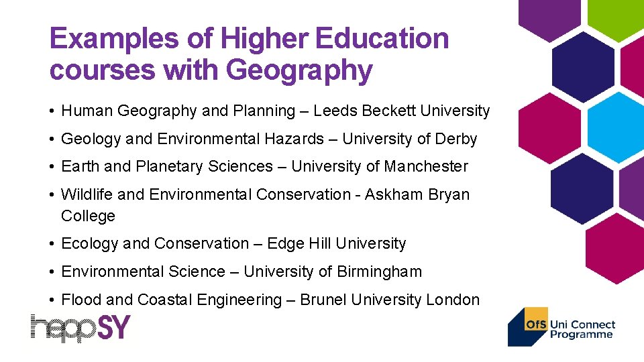
Task: Click University of Birmingham text
Action: point(333,271)
